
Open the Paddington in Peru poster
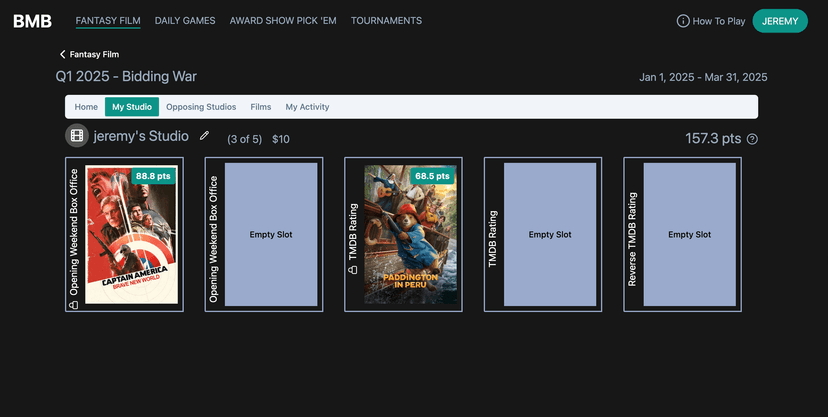[410, 234]
